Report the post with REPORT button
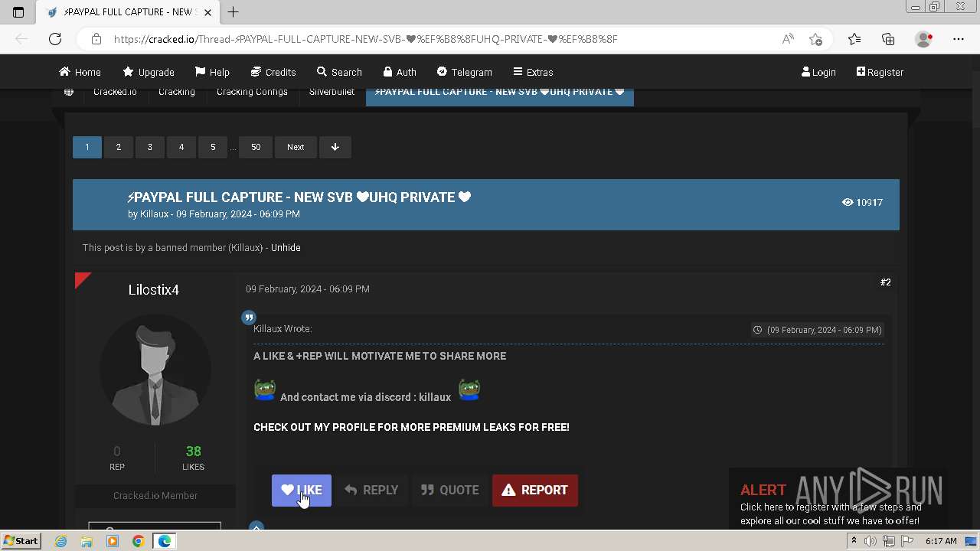Image resolution: width=980 pixels, height=551 pixels. pyautogui.click(x=535, y=491)
